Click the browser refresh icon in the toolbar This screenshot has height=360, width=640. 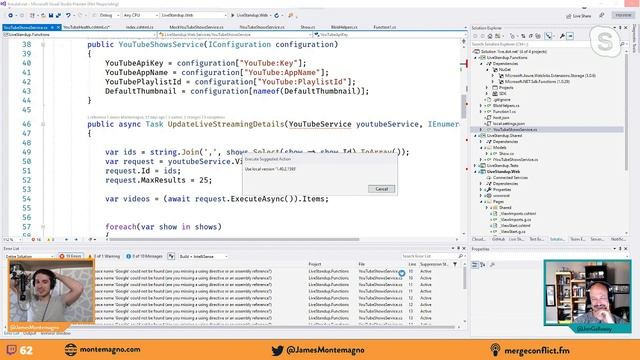point(276,16)
